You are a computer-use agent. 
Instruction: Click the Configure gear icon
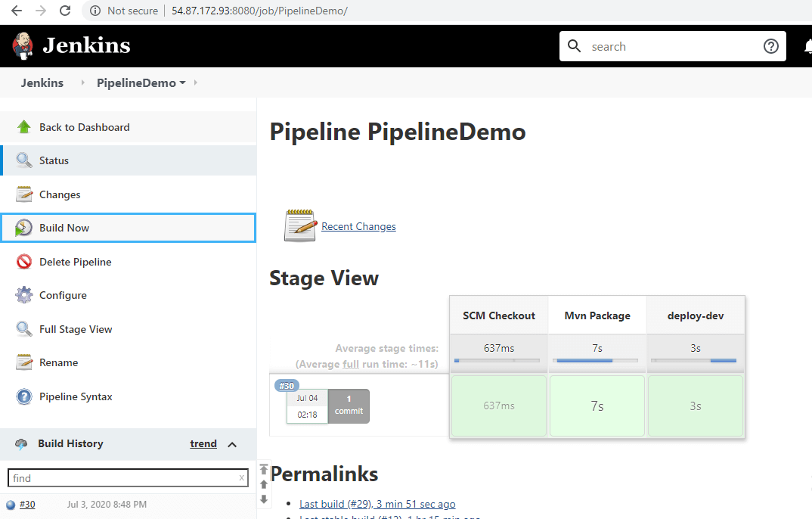[x=24, y=295]
